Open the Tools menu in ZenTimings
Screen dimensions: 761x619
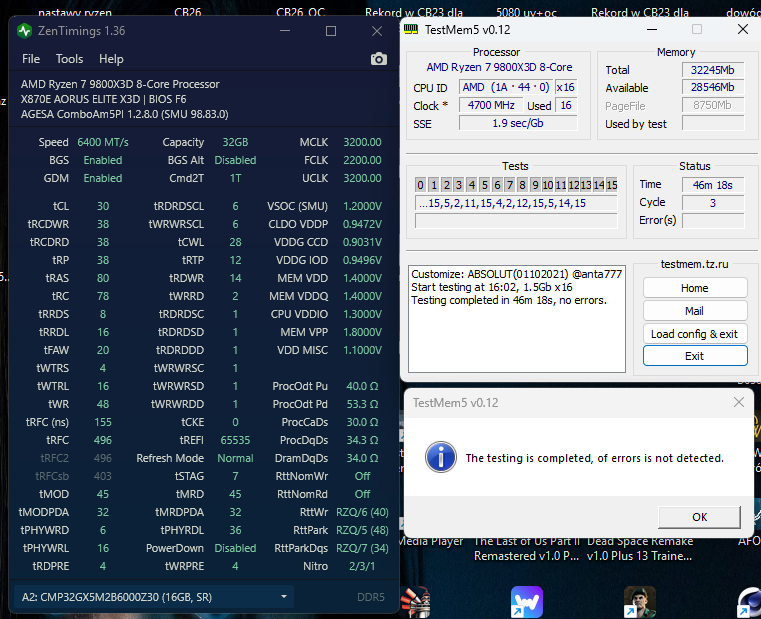[x=69, y=59]
